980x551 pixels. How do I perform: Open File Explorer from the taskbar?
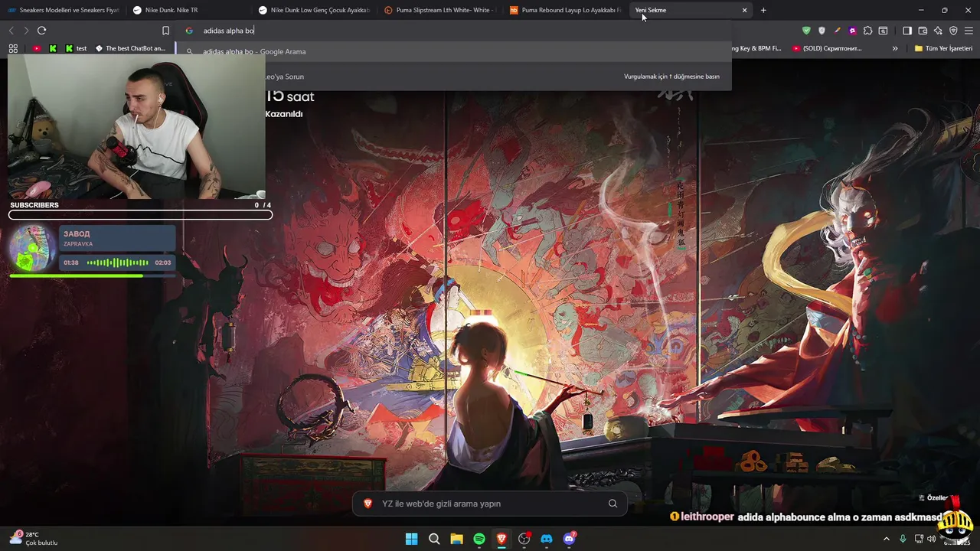pyautogui.click(x=456, y=539)
